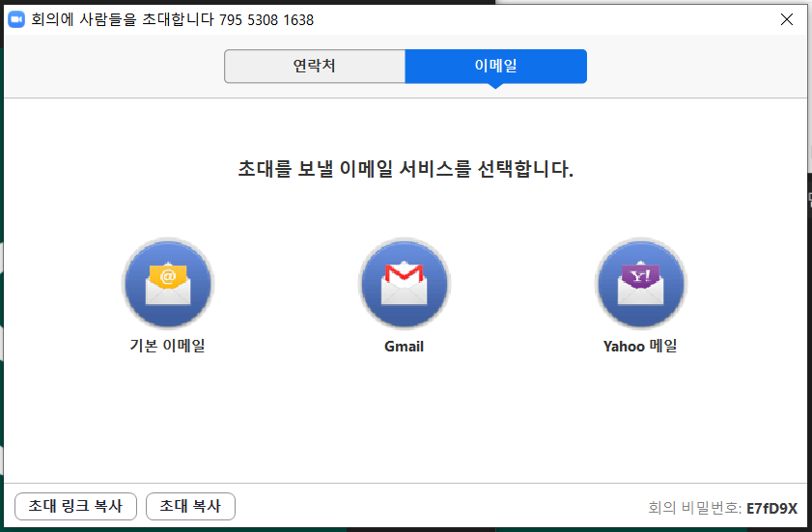Click the Yahoo 메일 label
812x532 pixels.
pyautogui.click(x=640, y=346)
